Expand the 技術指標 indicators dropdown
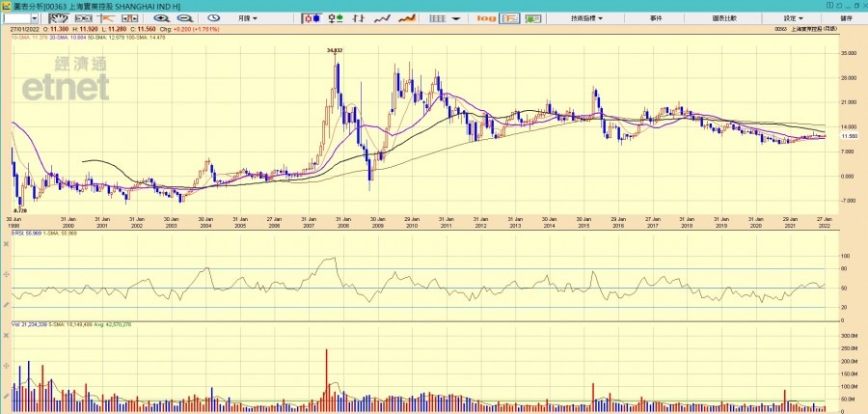Screen dimensions: 868x414 pos(586,18)
